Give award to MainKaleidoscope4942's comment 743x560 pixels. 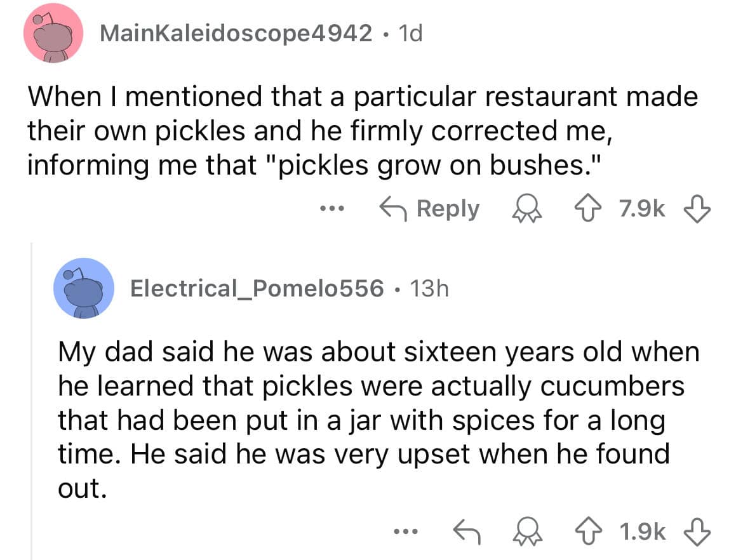tap(527, 210)
